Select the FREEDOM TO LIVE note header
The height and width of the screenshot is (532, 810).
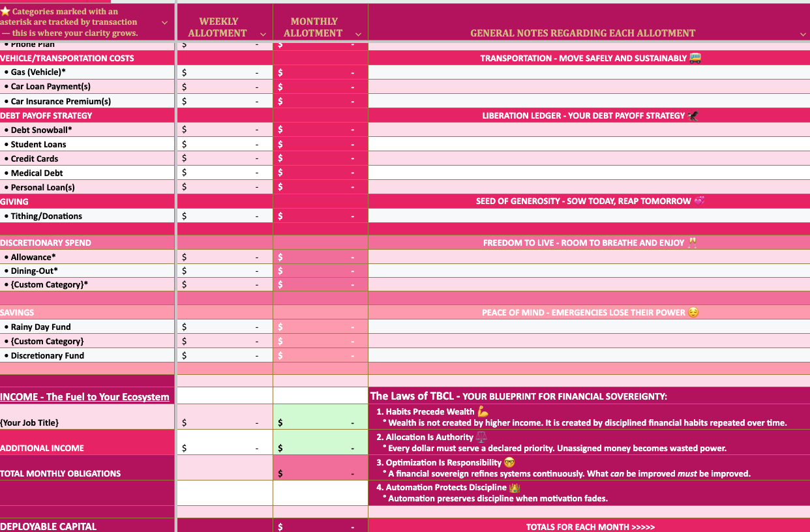click(590, 243)
